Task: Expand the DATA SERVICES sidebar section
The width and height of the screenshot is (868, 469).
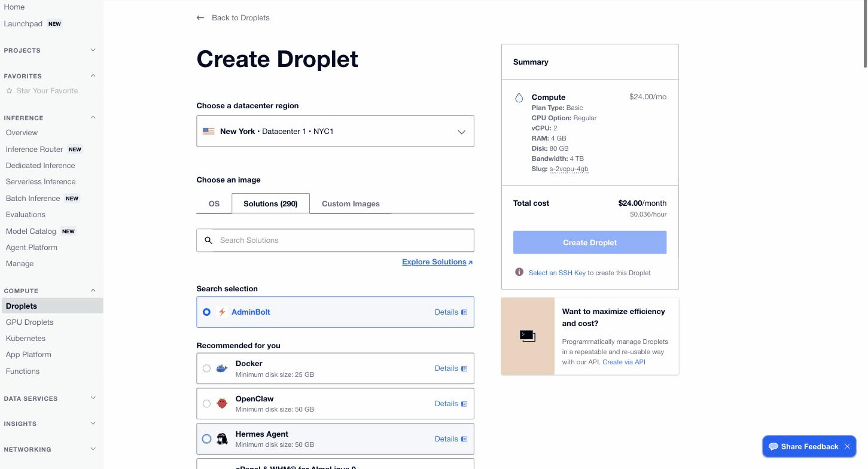Action: coord(93,398)
